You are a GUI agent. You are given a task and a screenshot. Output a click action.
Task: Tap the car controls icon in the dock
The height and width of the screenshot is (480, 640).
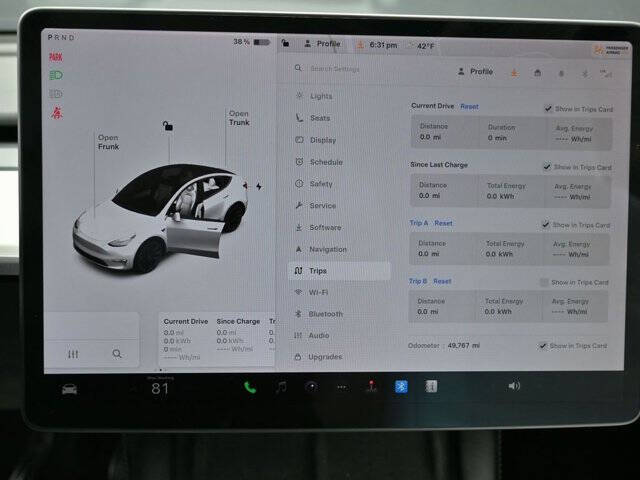69,389
